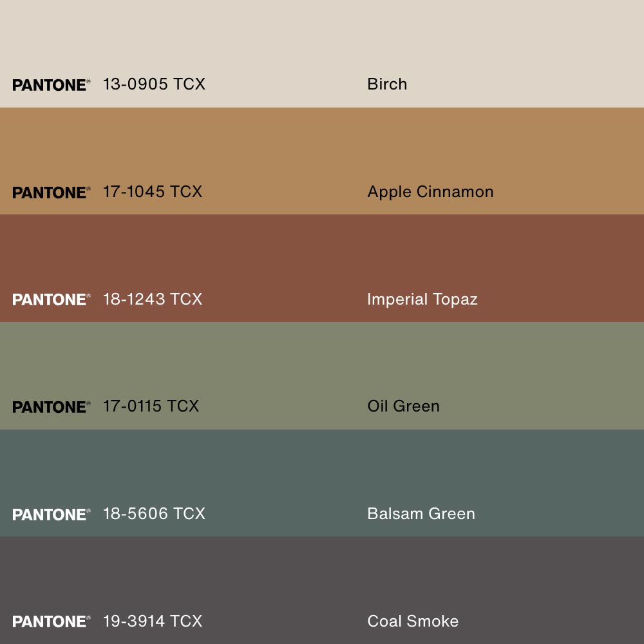Click the color code 18-1243 TCX
The height and width of the screenshot is (644, 644).
(x=153, y=299)
